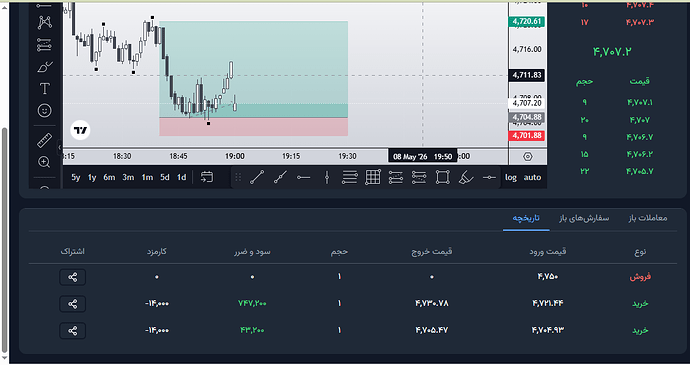Select the Text annotation tool

pyautogui.click(x=44, y=88)
